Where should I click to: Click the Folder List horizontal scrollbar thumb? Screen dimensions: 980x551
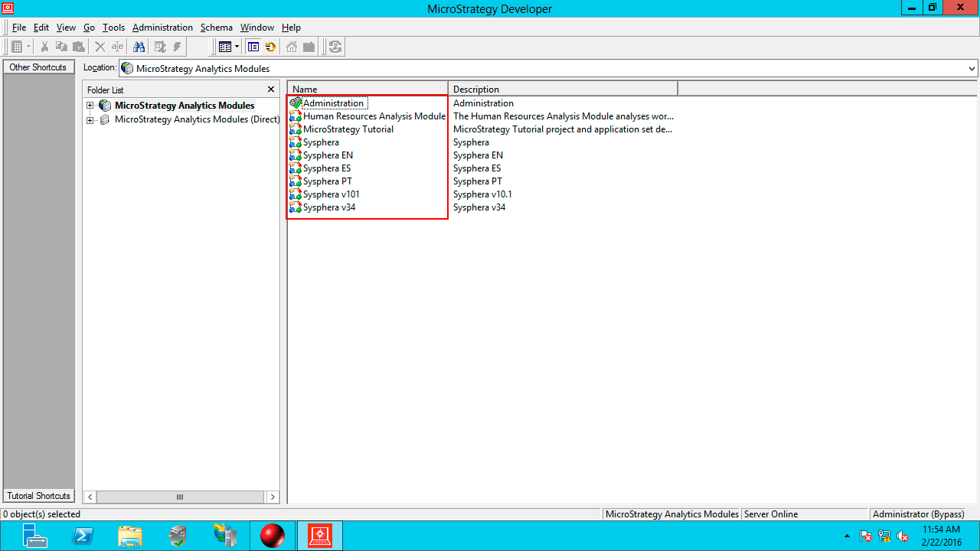(180, 497)
